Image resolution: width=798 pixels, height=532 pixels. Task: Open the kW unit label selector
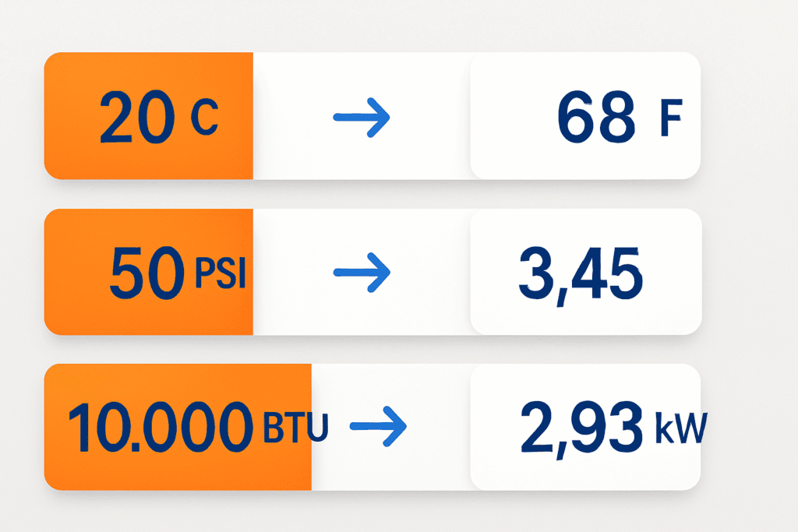(x=680, y=428)
